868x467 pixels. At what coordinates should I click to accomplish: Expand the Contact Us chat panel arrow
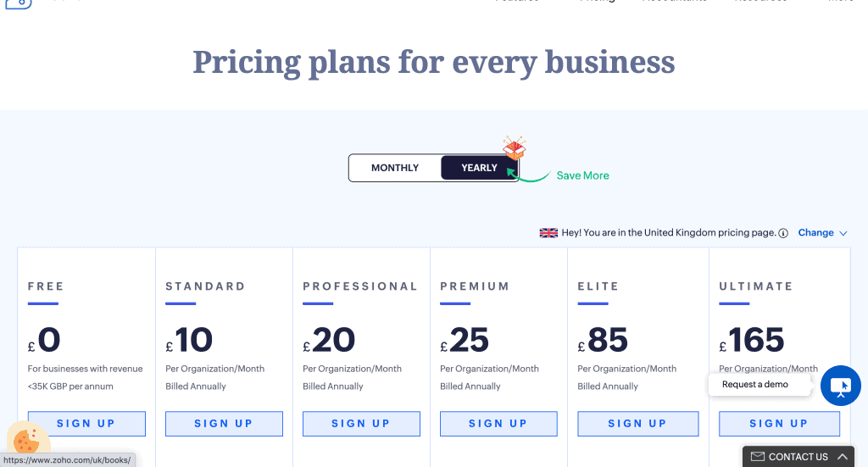tap(842, 457)
